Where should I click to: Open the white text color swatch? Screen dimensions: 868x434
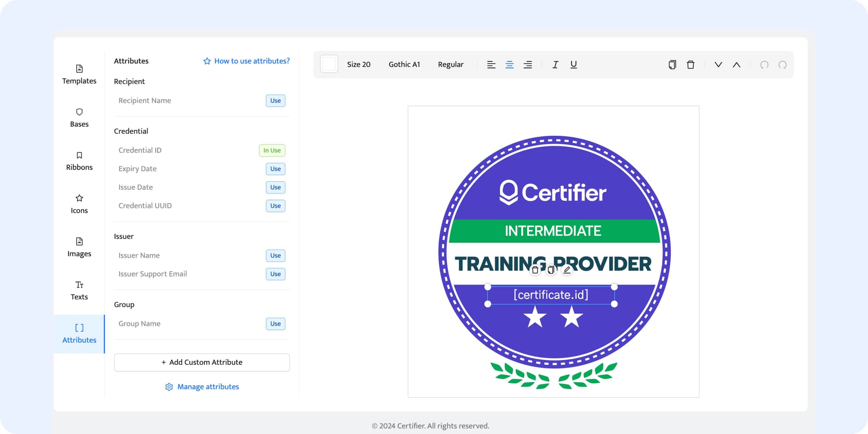tap(329, 64)
